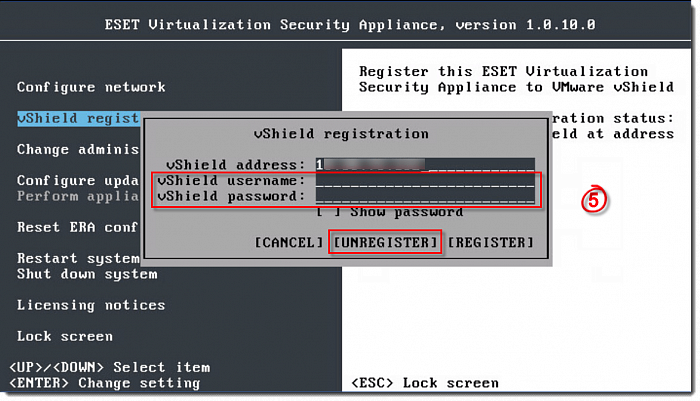
Task: Select Lock screen in the left menu
Action: click(65, 336)
